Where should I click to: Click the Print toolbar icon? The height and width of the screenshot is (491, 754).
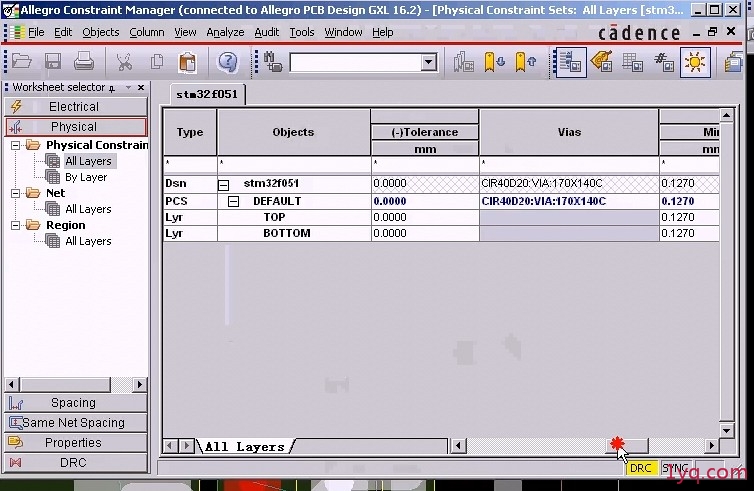(84, 62)
